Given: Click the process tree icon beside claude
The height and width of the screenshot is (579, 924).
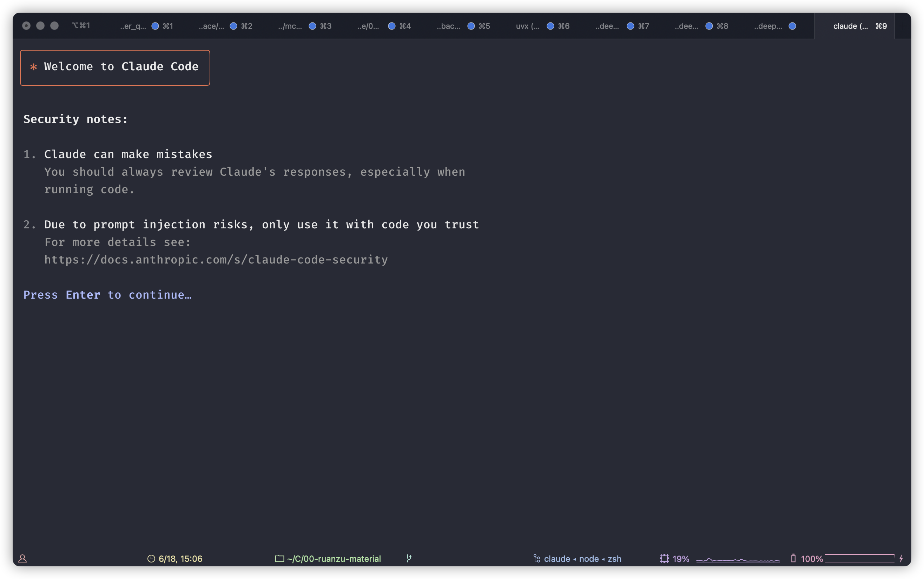Looking at the screenshot, I should [537, 559].
